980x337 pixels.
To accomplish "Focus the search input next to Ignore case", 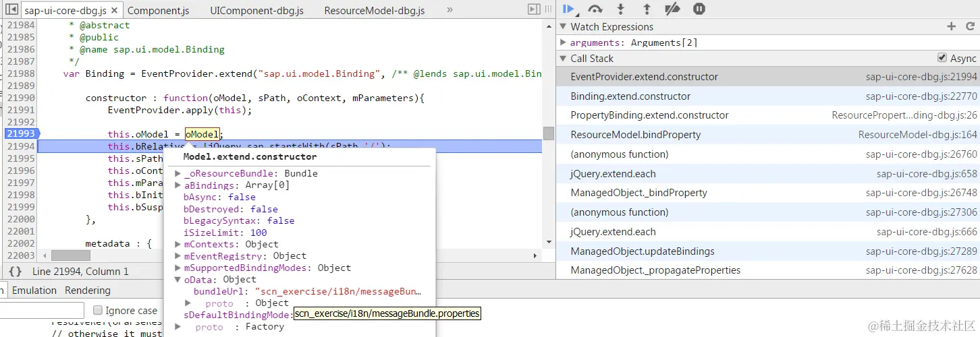I will click(42, 310).
